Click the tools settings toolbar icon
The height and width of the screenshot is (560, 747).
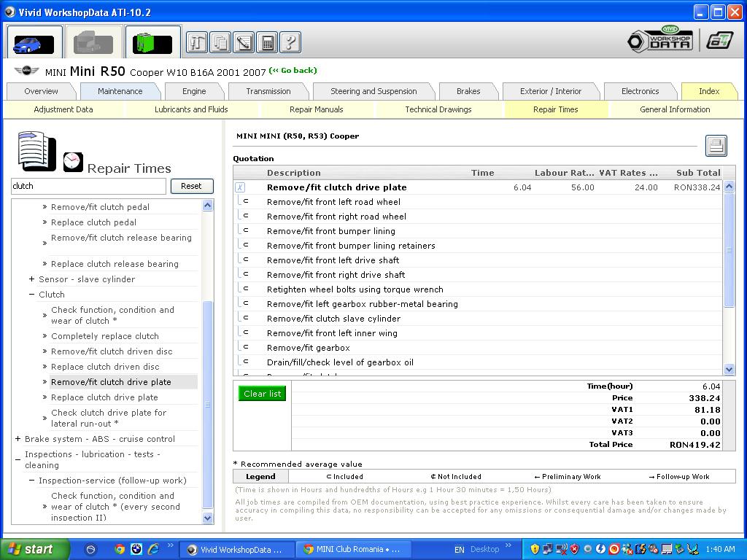pos(197,42)
